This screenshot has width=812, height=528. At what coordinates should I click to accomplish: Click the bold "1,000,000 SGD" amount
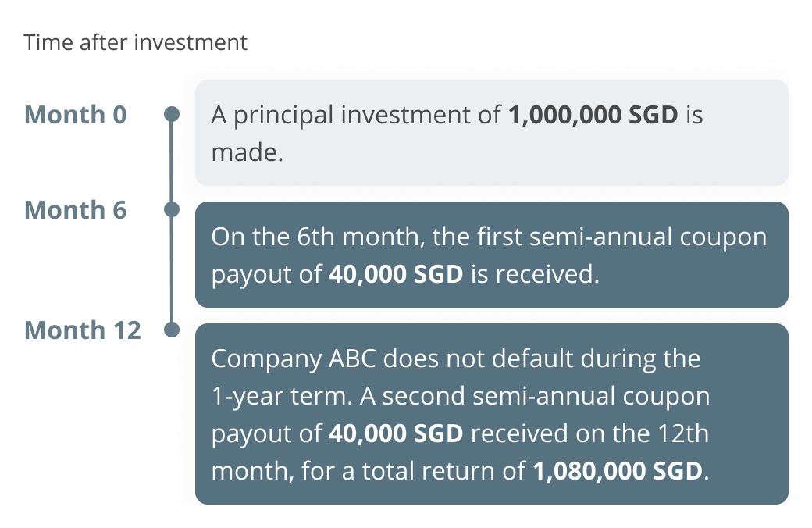pyautogui.click(x=593, y=116)
